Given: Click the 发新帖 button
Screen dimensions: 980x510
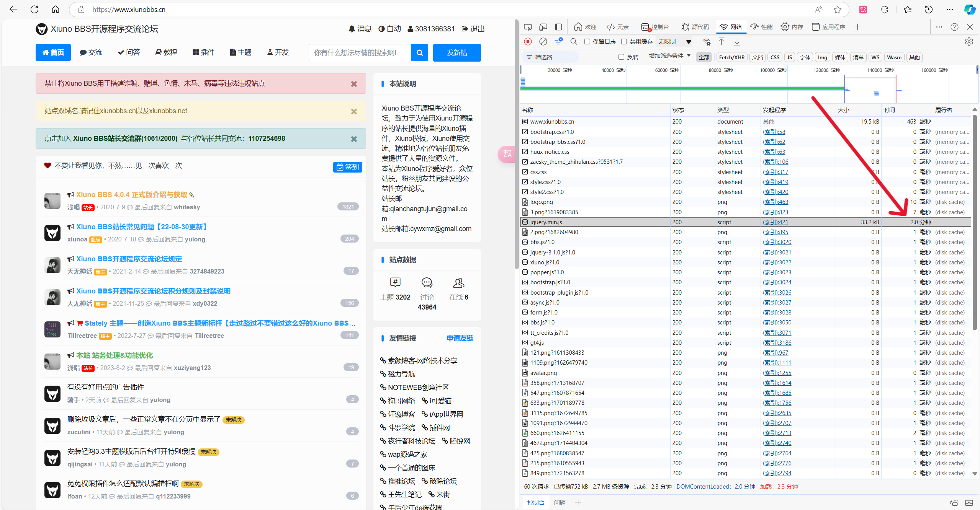Looking at the screenshot, I should click(457, 52).
